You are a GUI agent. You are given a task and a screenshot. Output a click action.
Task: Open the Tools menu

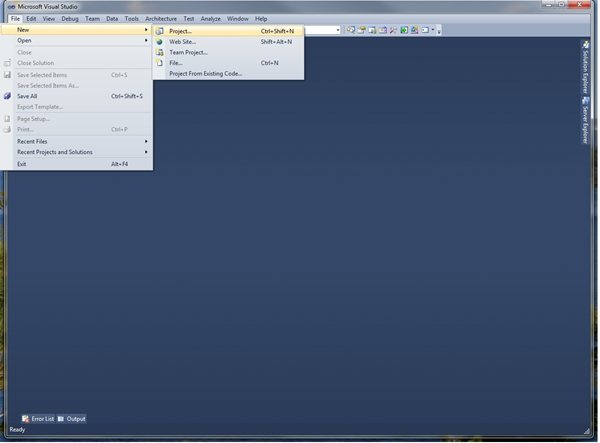pos(132,19)
